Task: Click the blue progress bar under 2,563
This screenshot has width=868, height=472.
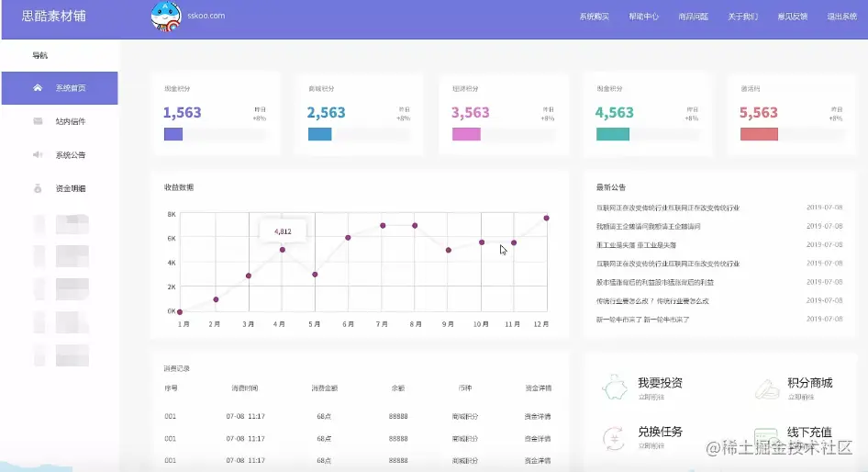Action: tap(320, 134)
